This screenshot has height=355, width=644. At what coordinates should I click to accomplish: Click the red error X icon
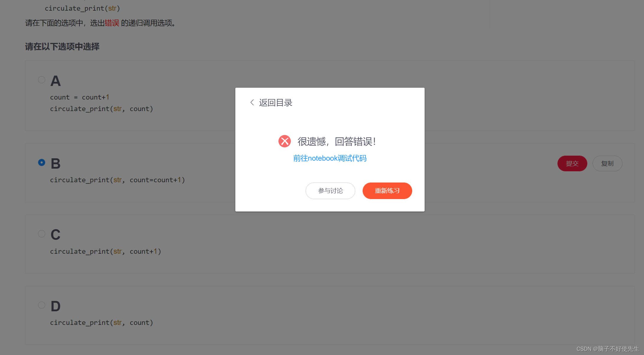coord(284,141)
